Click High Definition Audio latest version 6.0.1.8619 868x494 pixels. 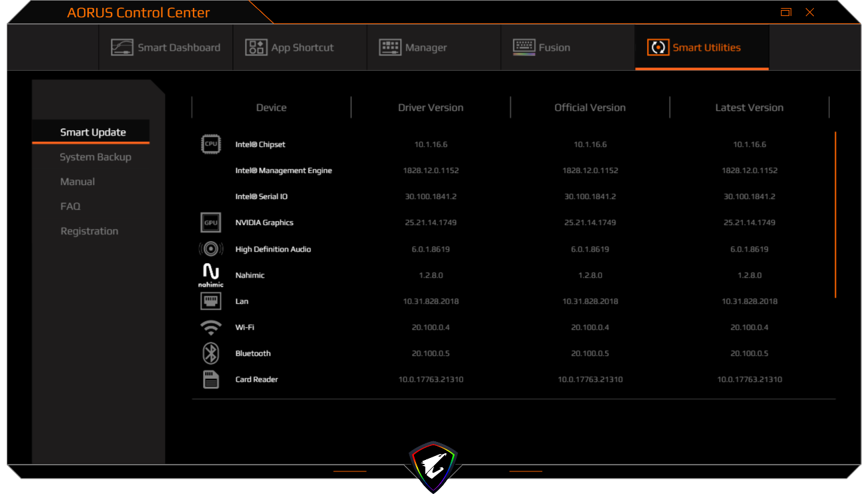[x=749, y=249]
